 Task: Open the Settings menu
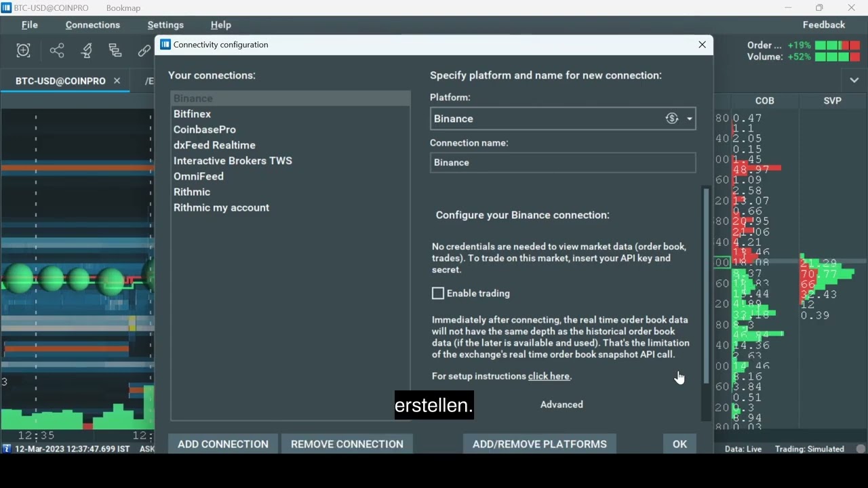coord(165,25)
